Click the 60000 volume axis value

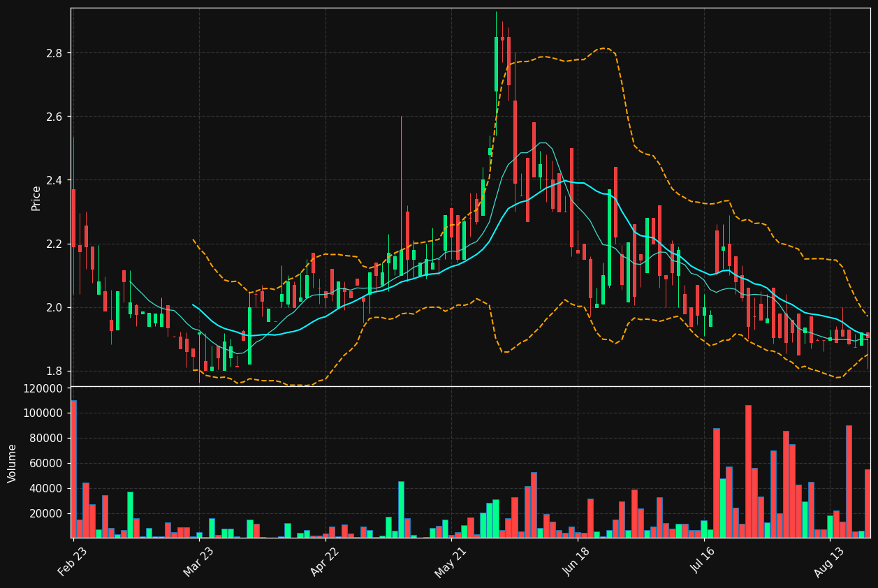pyautogui.click(x=46, y=464)
